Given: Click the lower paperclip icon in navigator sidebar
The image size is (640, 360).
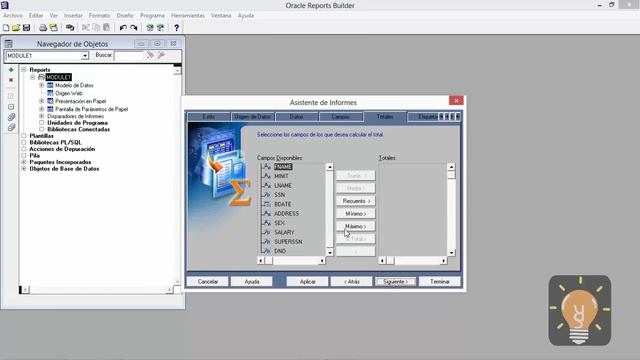Looking at the screenshot, I should click(x=11, y=127).
